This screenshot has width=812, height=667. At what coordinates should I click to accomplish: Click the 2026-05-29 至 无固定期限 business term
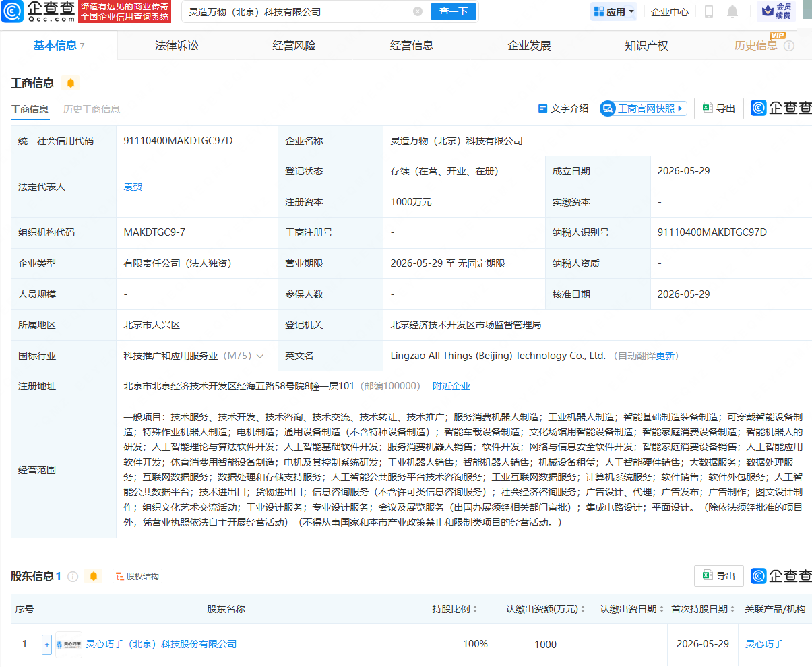[447, 263]
